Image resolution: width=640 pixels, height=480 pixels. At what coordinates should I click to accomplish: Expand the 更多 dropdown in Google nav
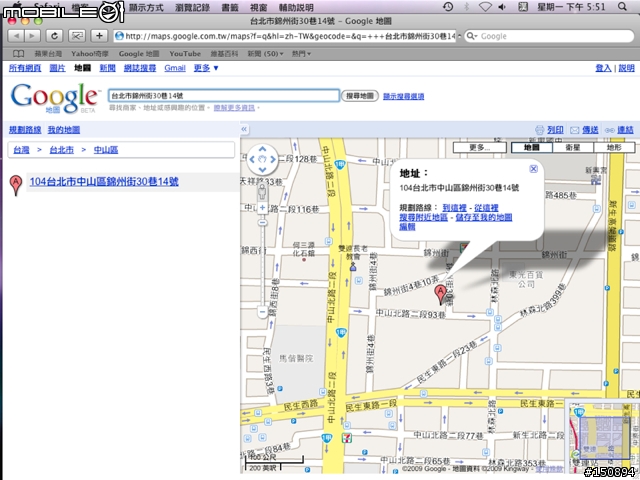click(206, 68)
